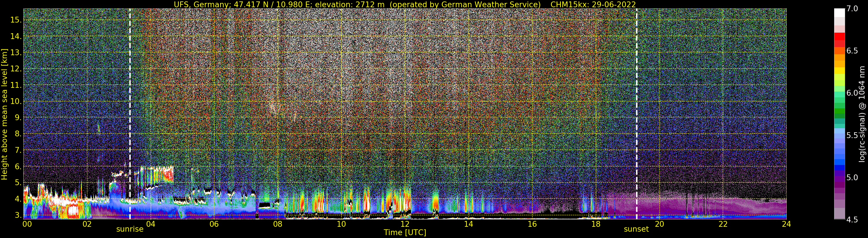Click the 'Height above mean sea level [km]' axis label

pyautogui.click(x=4, y=114)
